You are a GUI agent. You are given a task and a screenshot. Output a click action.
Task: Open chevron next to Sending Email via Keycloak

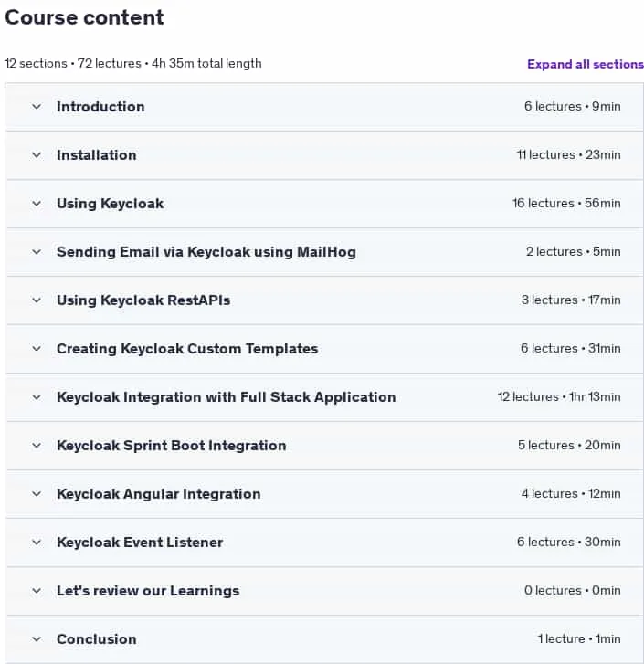pyautogui.click(x=37, y=252)
